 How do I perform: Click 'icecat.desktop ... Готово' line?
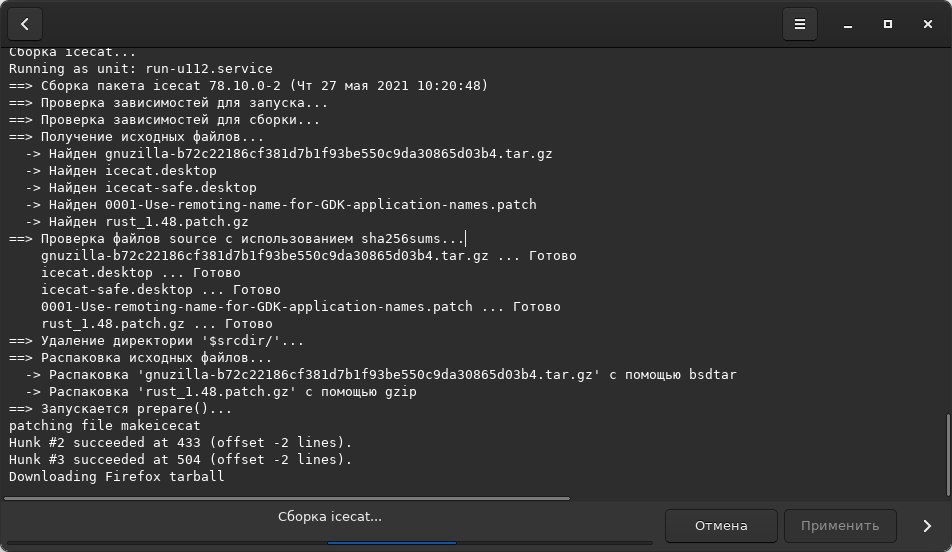[x=141, y=273]
